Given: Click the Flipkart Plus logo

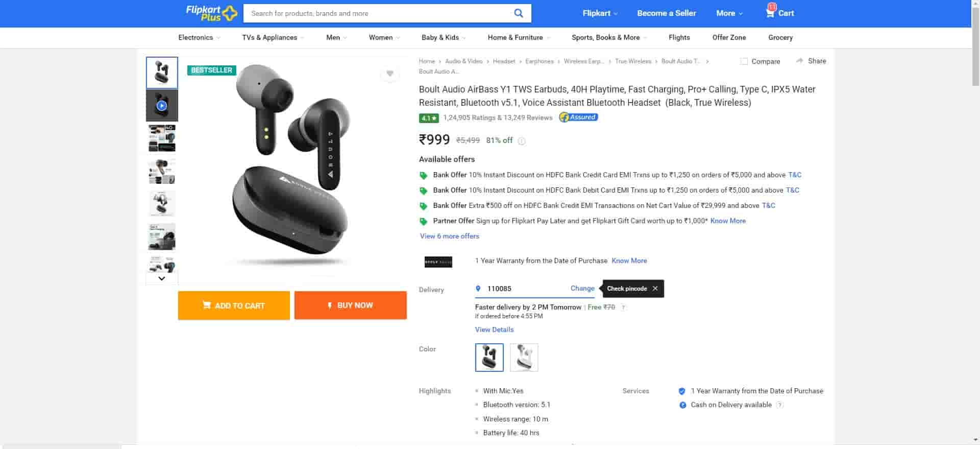Looking at the screenshot, I should (x=211, y=13).
